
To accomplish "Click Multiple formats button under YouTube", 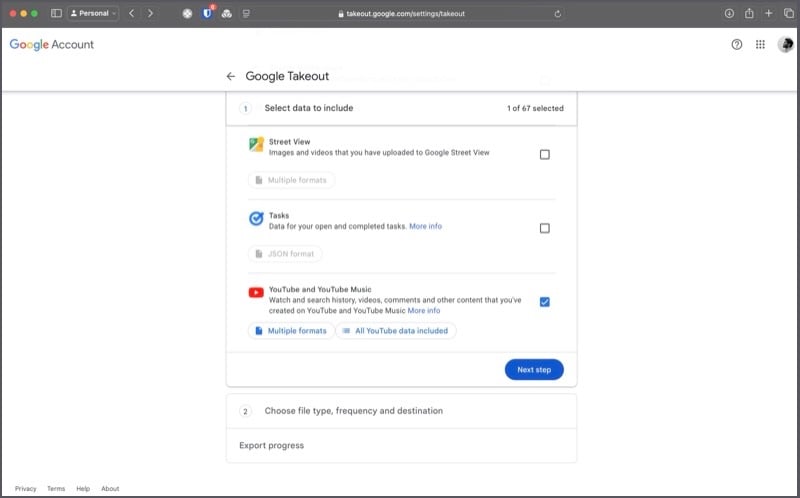I will pyautogui.click(x=291, y=331).
